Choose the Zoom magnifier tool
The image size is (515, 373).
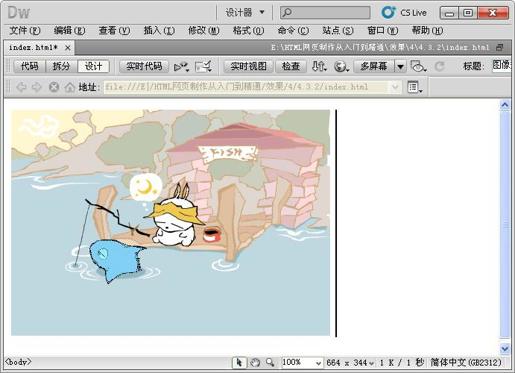pos(270,362)
